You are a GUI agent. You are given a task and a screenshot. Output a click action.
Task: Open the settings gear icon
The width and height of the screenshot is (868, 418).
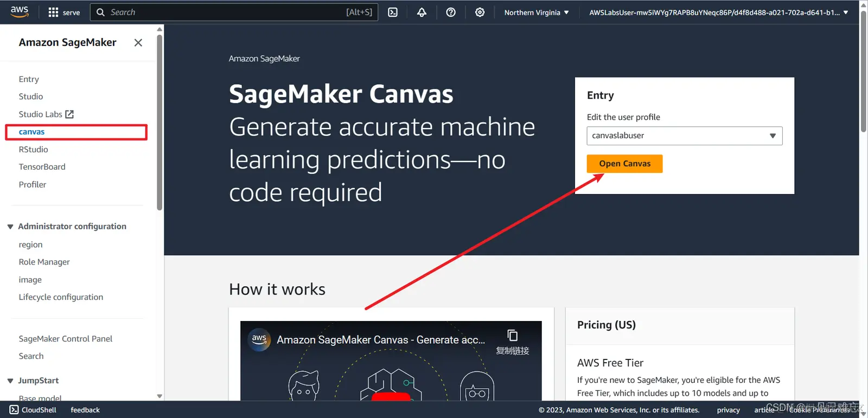tap(480, 12)
